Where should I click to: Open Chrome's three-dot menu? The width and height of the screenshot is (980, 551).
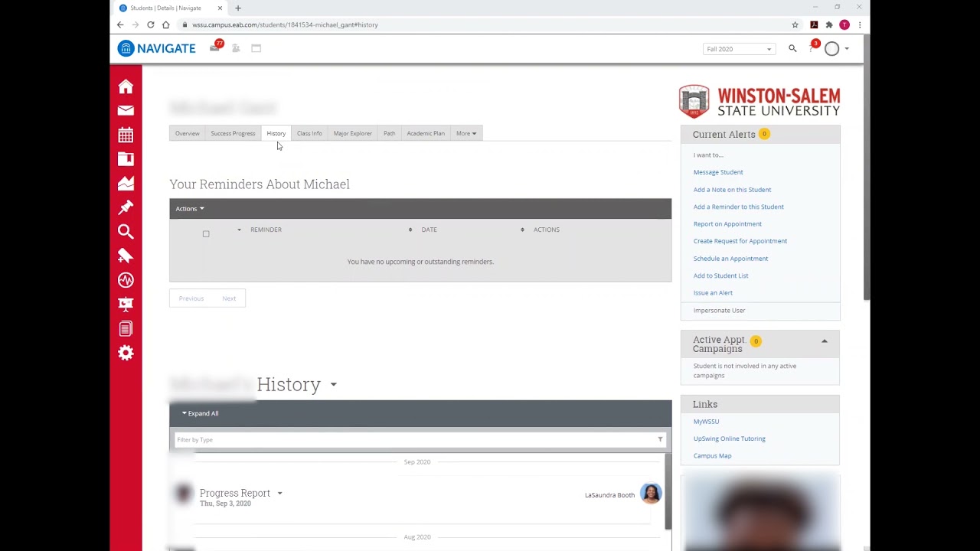(860, 24)
